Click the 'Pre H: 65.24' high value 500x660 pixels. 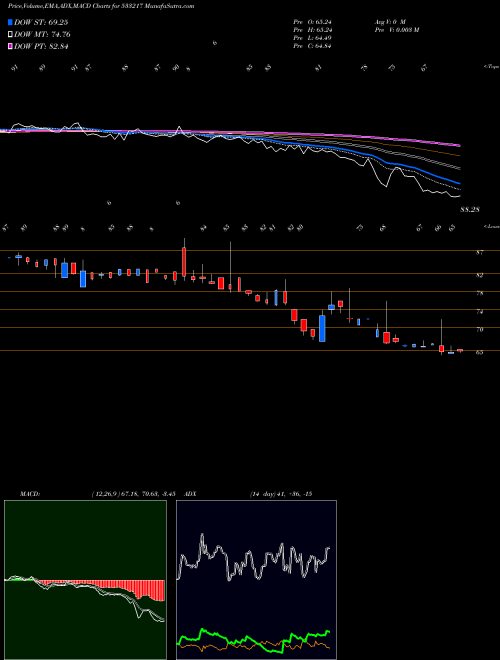click(x=312, y=30)
